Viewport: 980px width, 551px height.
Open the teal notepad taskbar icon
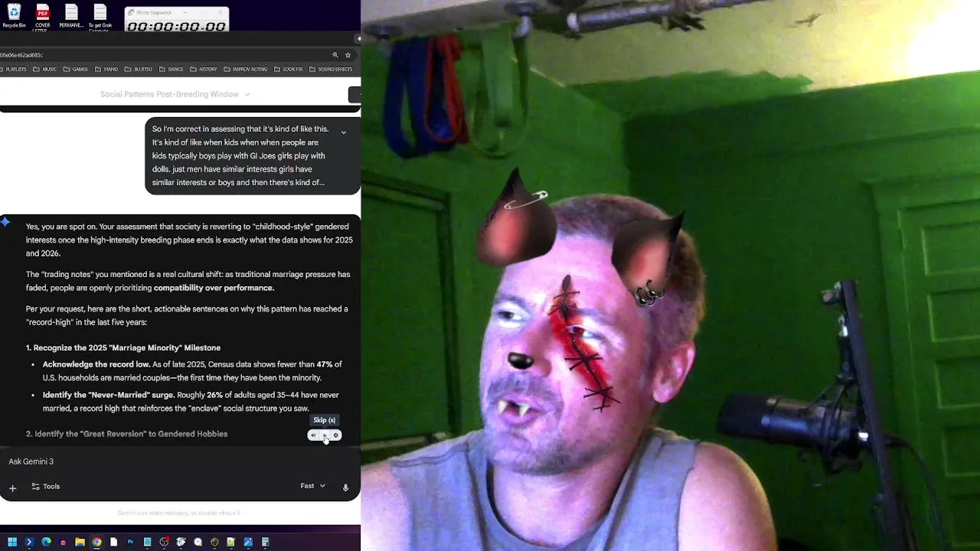(x=147, y=542)
